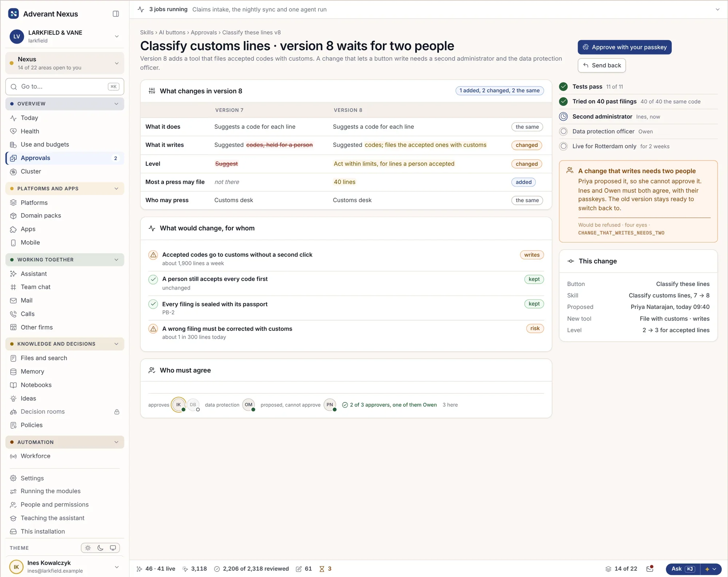Open People and permissions
This screenshot has width=728, height=577.
(x=65, y=505)
